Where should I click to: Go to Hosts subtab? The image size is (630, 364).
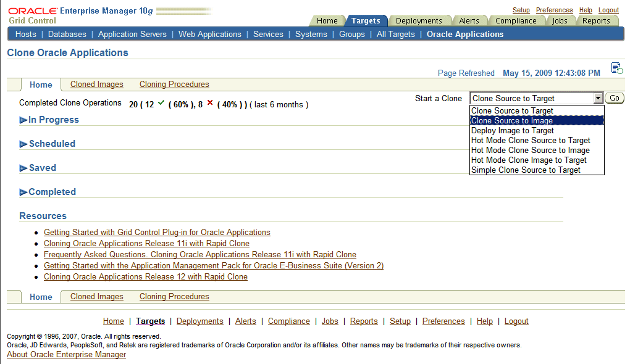[x=26, y=35]
